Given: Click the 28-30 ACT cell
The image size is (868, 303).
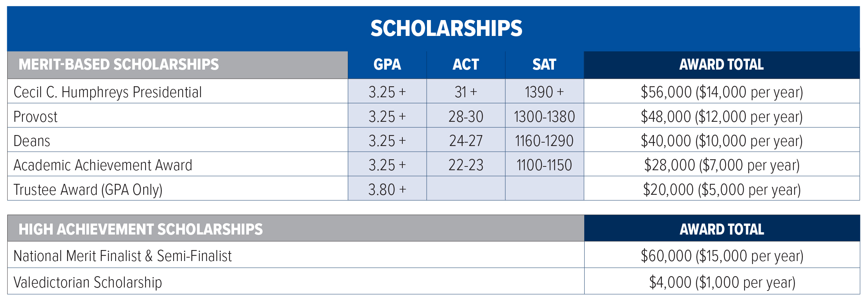Looking at the screenshot, I should coord(466,117).
